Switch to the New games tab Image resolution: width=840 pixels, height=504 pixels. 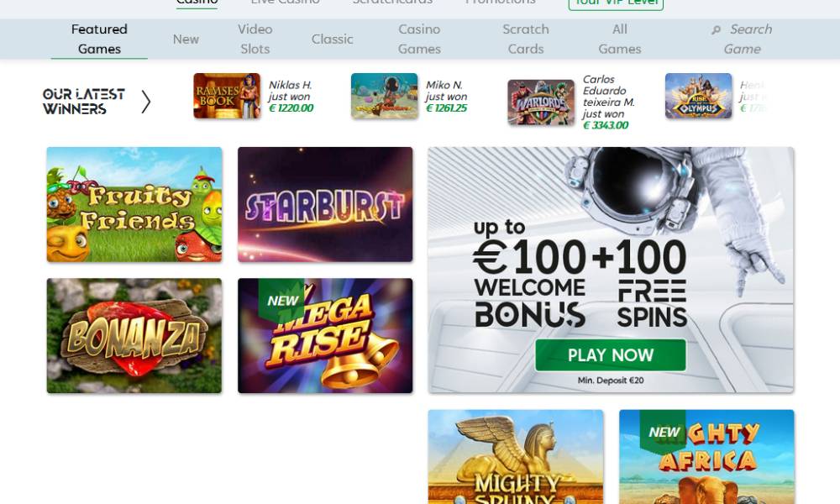(186, 39)
